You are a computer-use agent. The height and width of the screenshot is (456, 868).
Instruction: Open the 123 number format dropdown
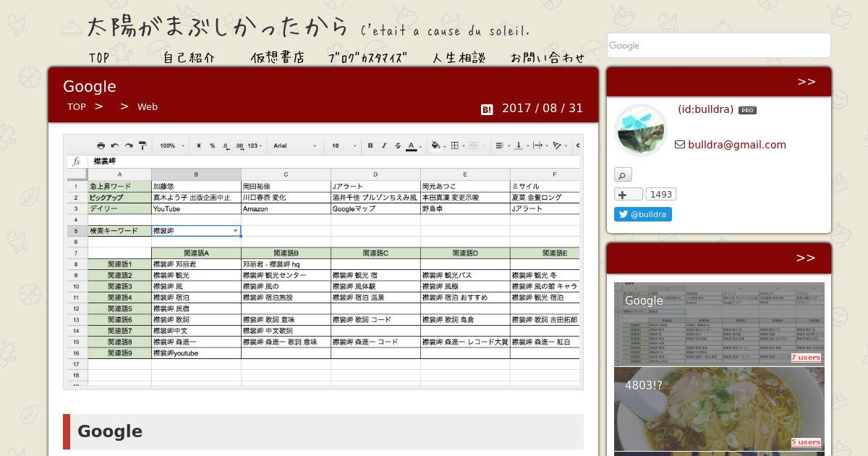coord(255,145)
